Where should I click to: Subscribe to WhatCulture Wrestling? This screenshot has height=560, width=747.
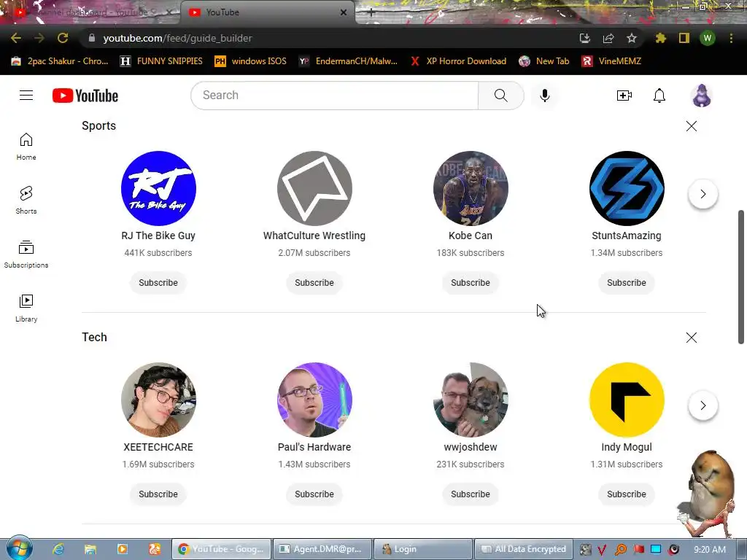pyautogui.click(x=314, y=282)
